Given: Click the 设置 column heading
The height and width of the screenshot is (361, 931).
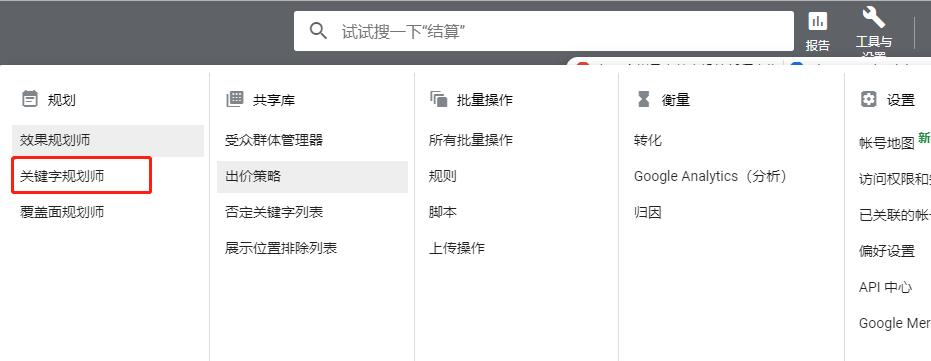Looking at the screenshot, I should point(901,100).
